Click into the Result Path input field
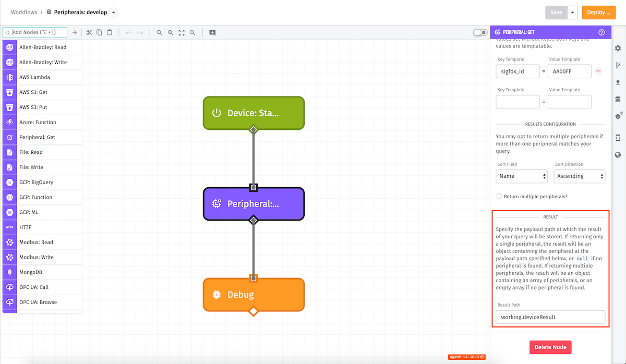The height and width of the screenshot is (364, 626). click(x=550, y=317)
